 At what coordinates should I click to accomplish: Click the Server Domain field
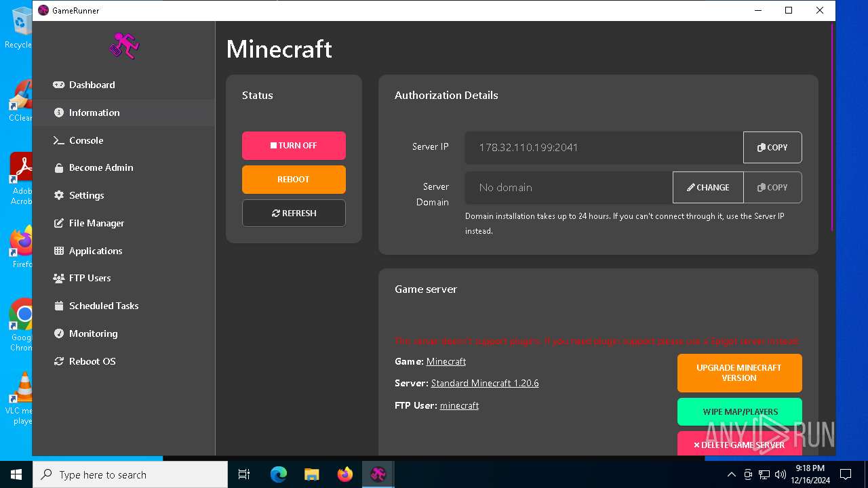[x=568, y=187]
